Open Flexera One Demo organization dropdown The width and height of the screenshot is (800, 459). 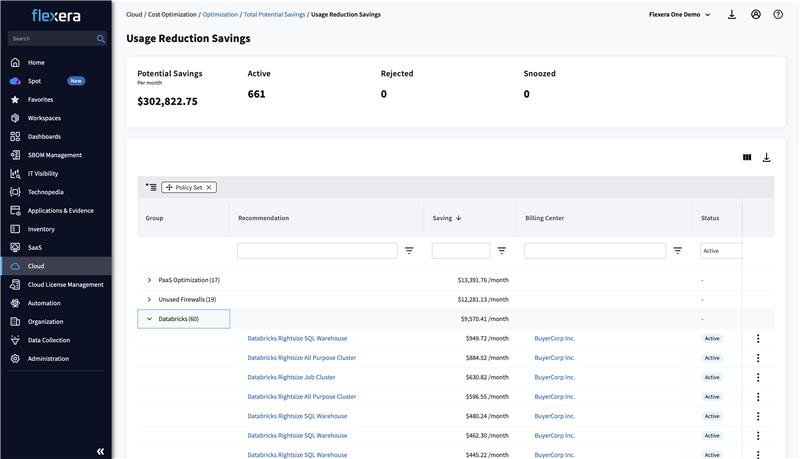click(x=679, y=14)
